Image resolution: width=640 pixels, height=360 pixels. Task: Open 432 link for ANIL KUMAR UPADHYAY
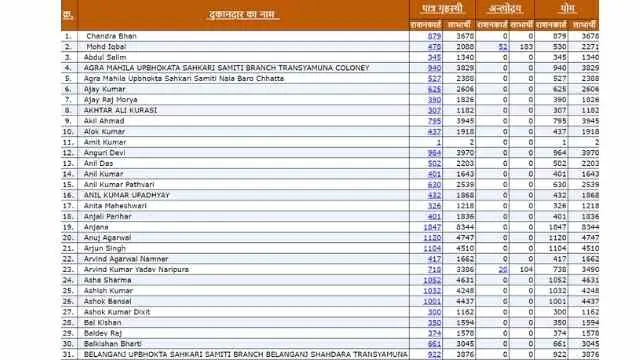point(434,196)
